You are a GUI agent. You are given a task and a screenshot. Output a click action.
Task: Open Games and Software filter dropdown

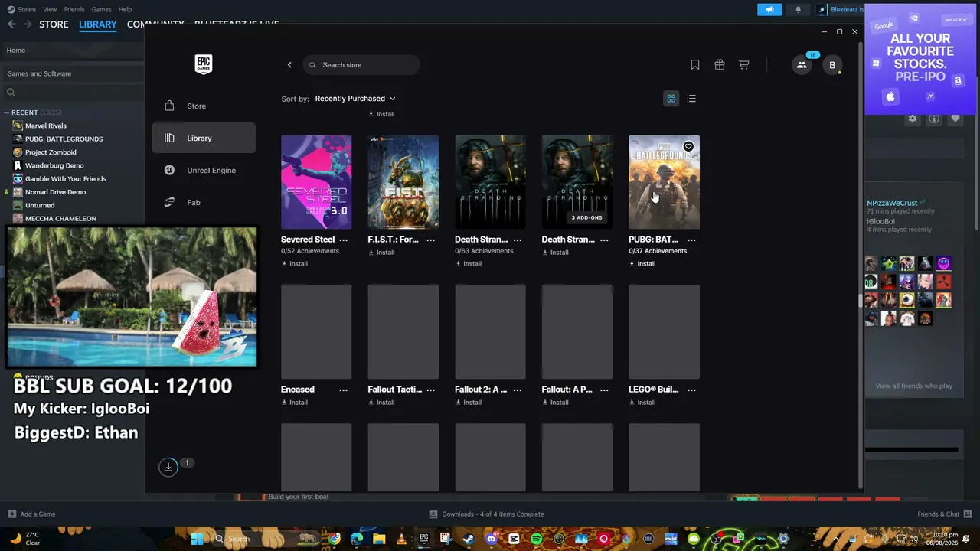72,73
